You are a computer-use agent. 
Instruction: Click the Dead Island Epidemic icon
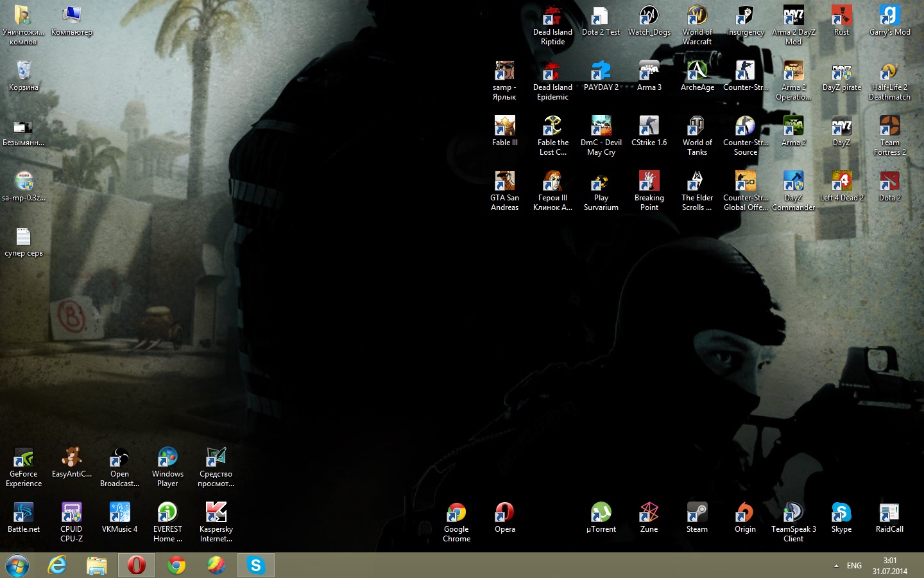[552, 81]
